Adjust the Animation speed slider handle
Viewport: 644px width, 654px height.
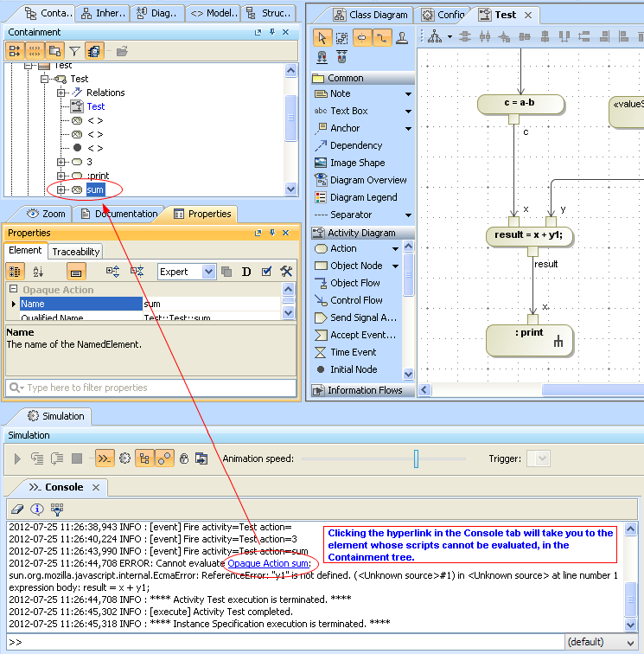416,458
